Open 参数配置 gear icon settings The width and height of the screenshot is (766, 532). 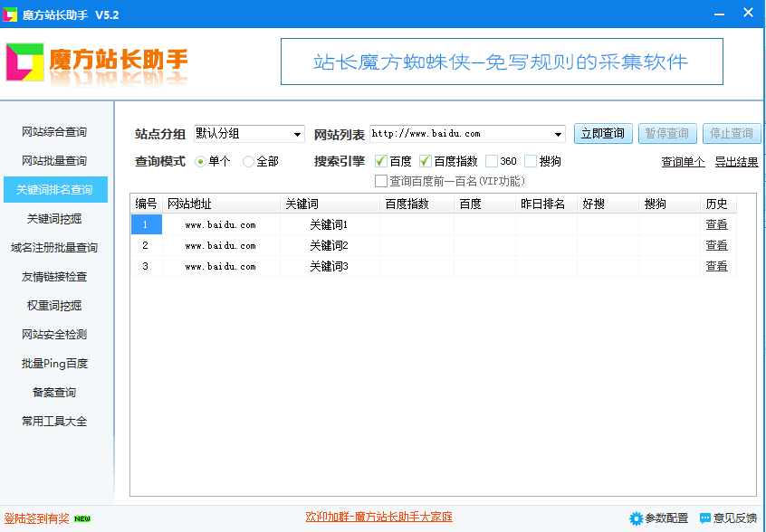pos(636,518)
